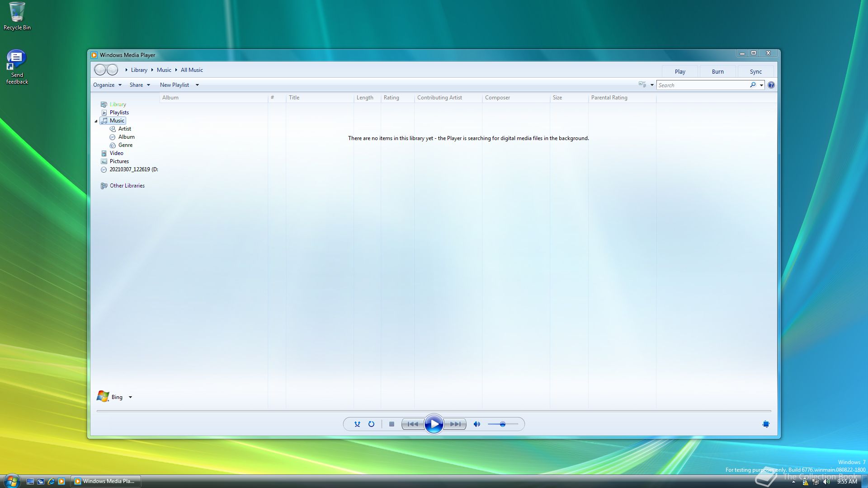Open the Bing store dropdown arrow

pos(130,397)
